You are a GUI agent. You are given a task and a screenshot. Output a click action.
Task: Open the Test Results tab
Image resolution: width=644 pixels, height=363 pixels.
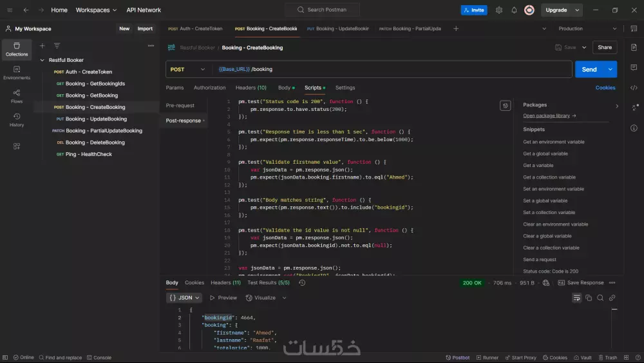pos(268,282)
